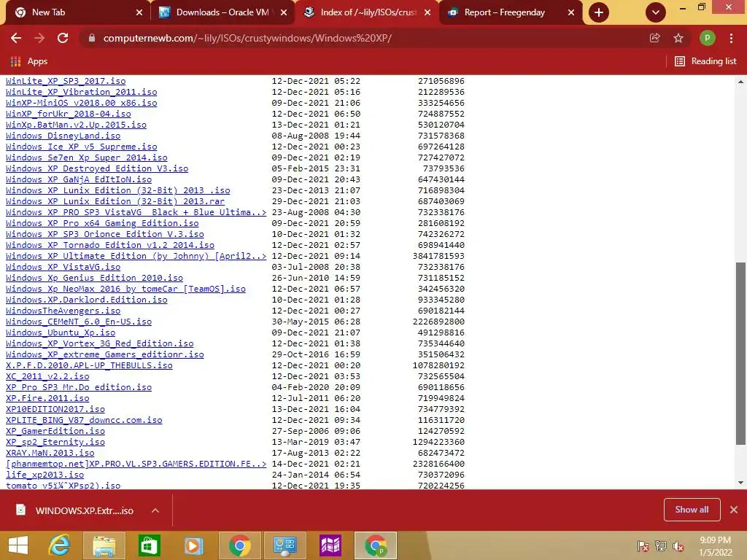747x560 pixels.
Task: Open Windows_Ubuntu_Xp.iso link
Action: pyautogui.click(x=61, y=332)
